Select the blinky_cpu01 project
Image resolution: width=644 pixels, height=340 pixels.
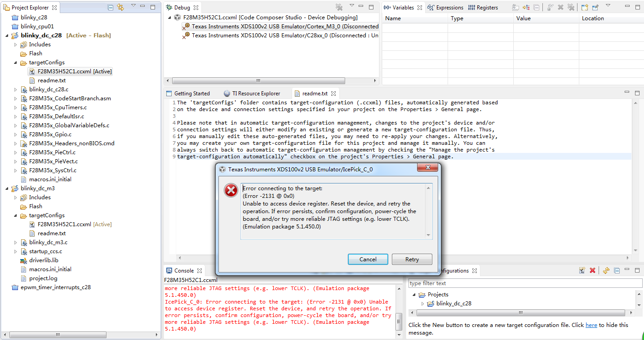[x=37, y=27]
